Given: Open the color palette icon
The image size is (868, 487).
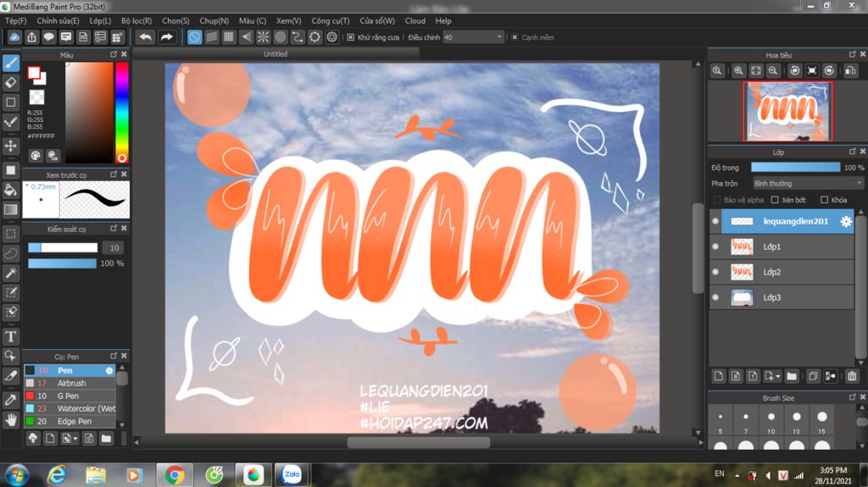Looking at the screenshot, I should [x=36, y=156].
